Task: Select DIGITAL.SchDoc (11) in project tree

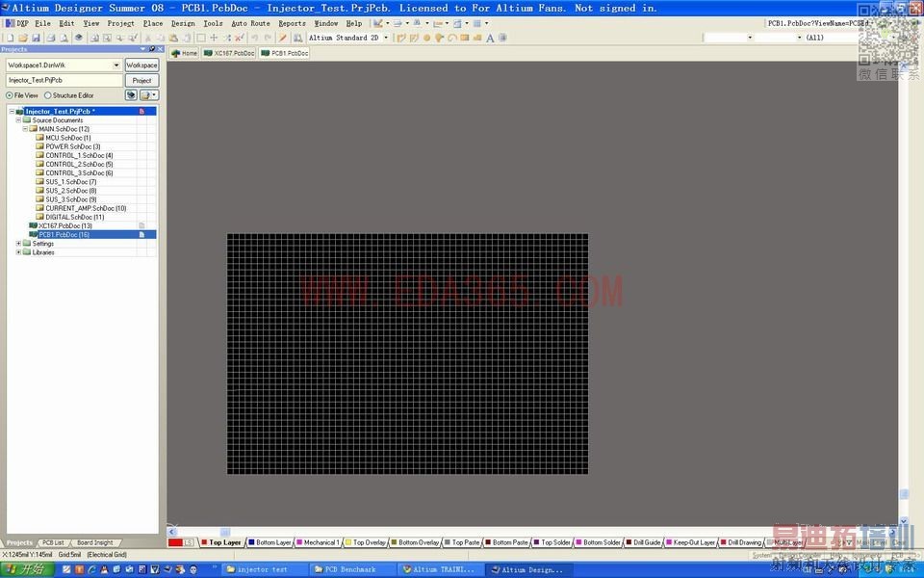Action: click(x=75, y=217)
